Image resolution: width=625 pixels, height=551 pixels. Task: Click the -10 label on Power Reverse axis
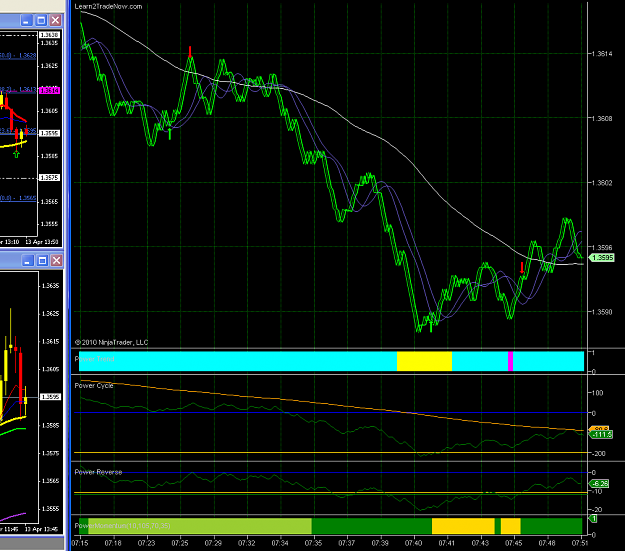point(597,492)
